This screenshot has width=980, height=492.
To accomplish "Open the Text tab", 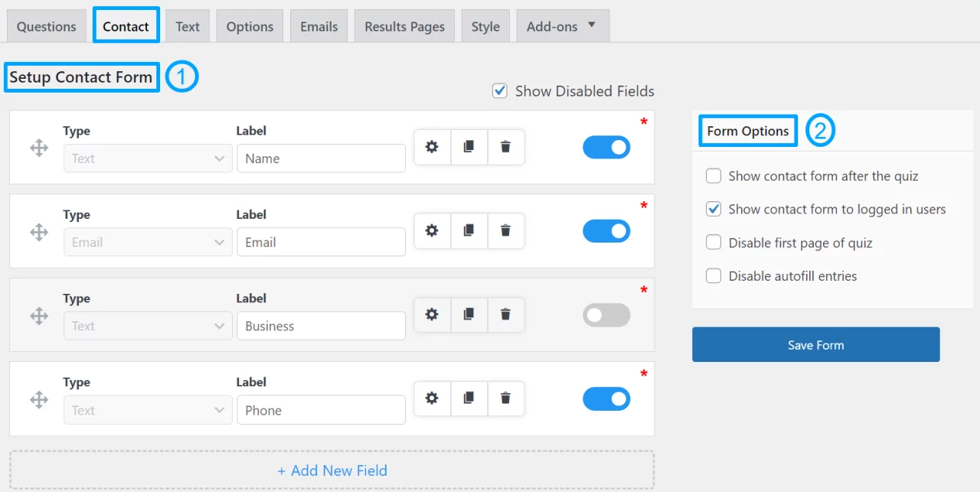I will [188, 26].
